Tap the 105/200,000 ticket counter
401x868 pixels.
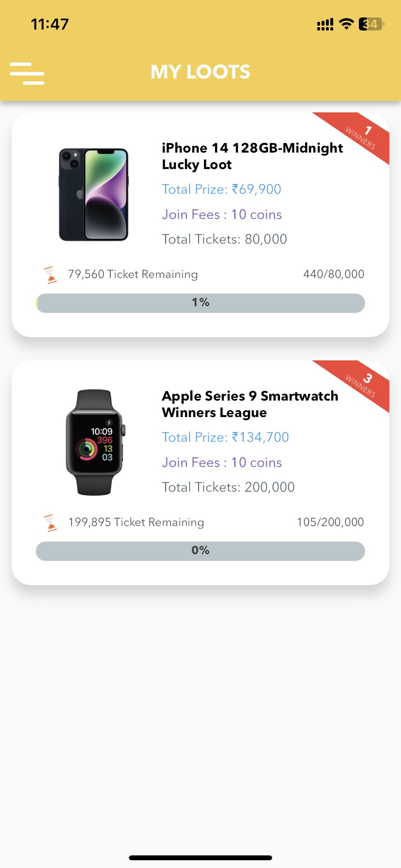330,522
